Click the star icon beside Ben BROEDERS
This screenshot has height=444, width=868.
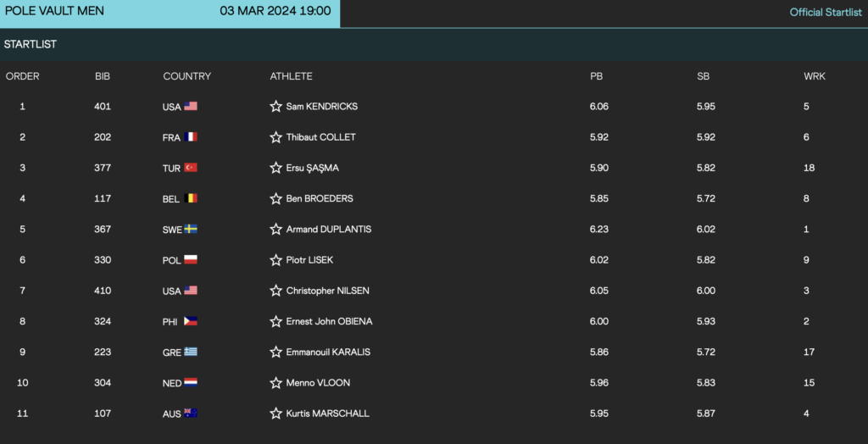point(275,198)
